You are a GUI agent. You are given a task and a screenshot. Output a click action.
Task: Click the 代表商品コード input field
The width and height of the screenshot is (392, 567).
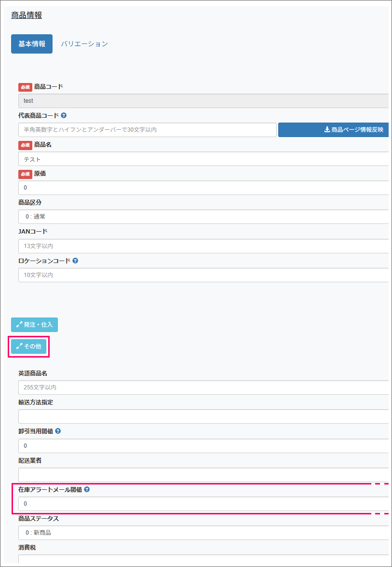(x=147, y=130)
